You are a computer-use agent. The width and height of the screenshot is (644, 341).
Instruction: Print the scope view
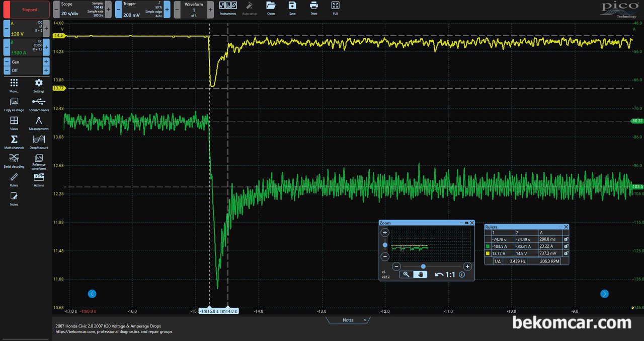coord(314,8)
